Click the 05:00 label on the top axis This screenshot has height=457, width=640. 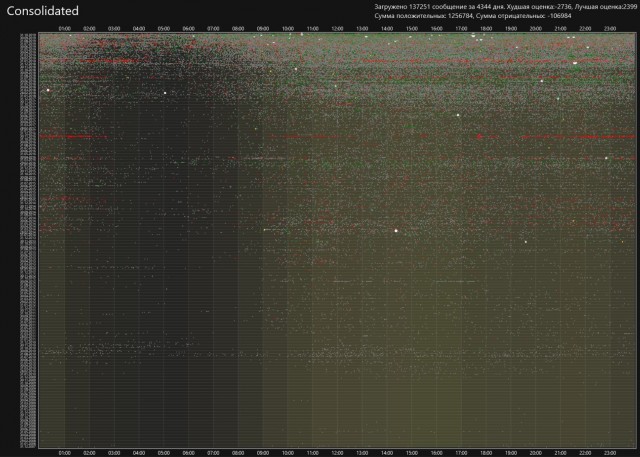pyautogui.click(x=164, y=29)
